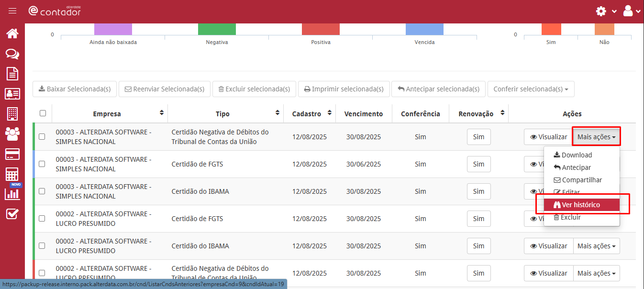
Task: Open the user profile menu
Action: click(x=628, y=11)
